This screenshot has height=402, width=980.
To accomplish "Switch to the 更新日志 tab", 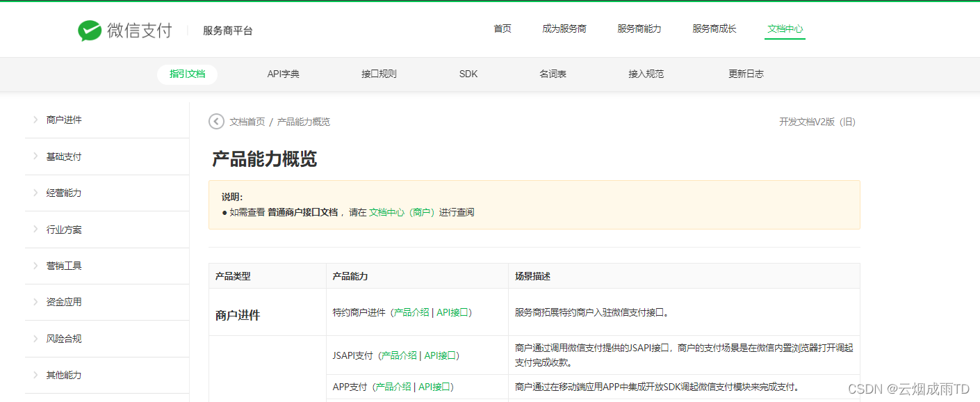I will pyautogui.click(x=746, y=74).
